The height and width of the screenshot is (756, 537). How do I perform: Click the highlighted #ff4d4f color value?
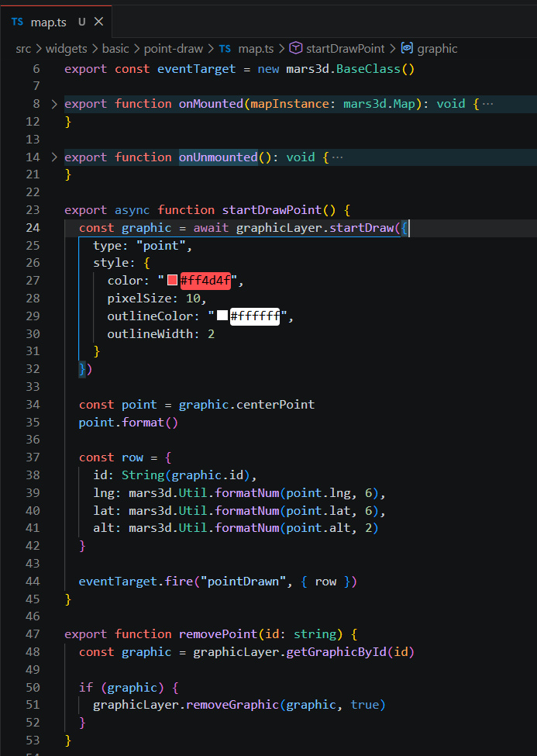pyautogui.click(x=206, y=280)
